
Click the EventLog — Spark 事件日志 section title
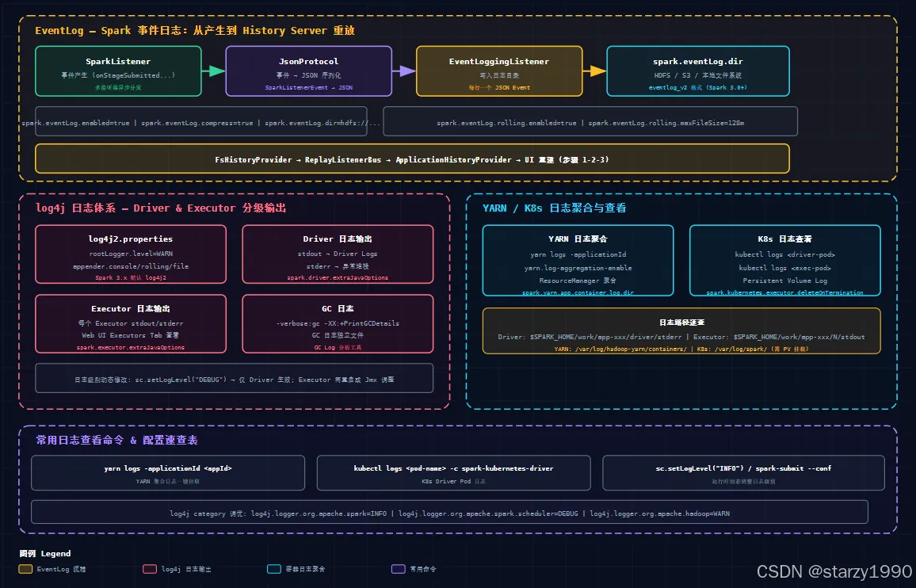pos(195,30)
